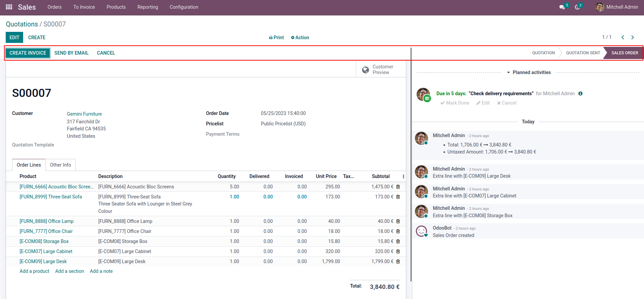Open the apps grid menu icon

pos(9,7)
